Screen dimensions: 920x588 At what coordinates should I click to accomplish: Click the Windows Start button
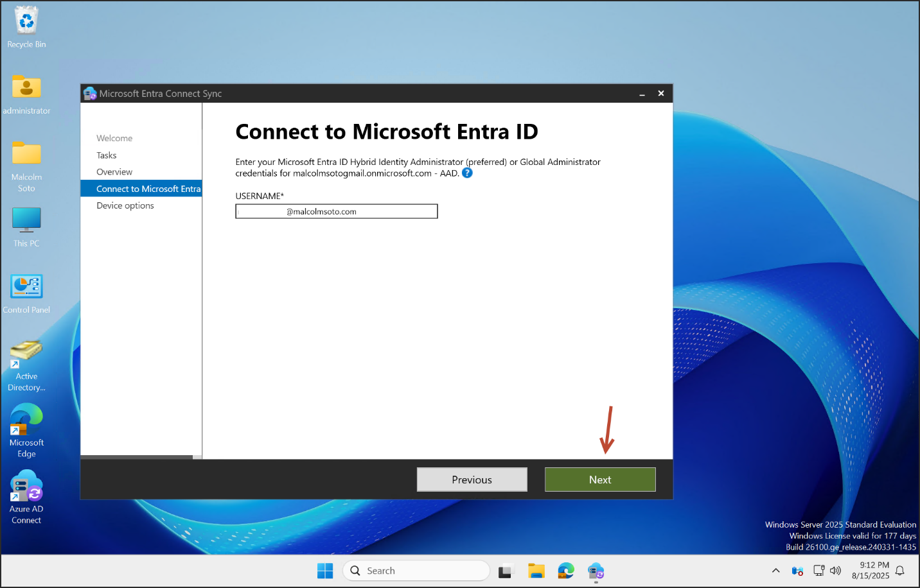[x=325, y=571]
